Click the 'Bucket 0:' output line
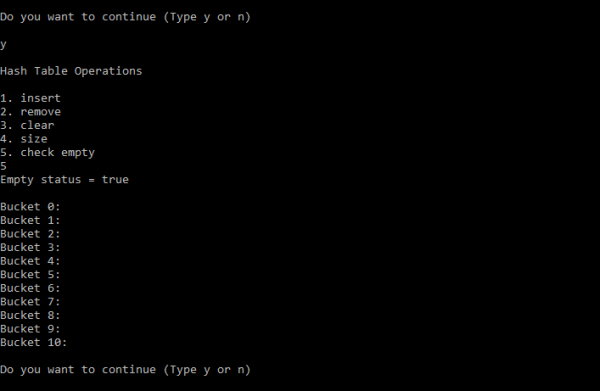The height and width of the screenshot is (391, 600). pyautogui.click(x=30, y=207)
